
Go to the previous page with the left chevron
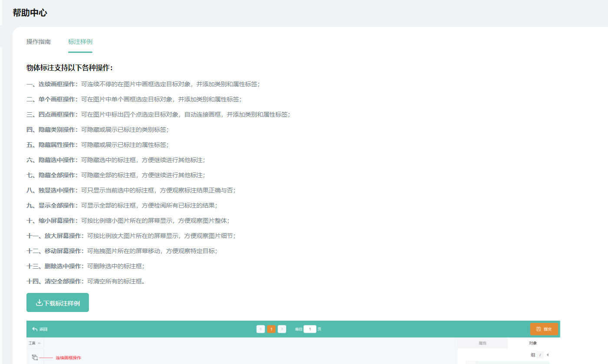click(x=261, y=329)
